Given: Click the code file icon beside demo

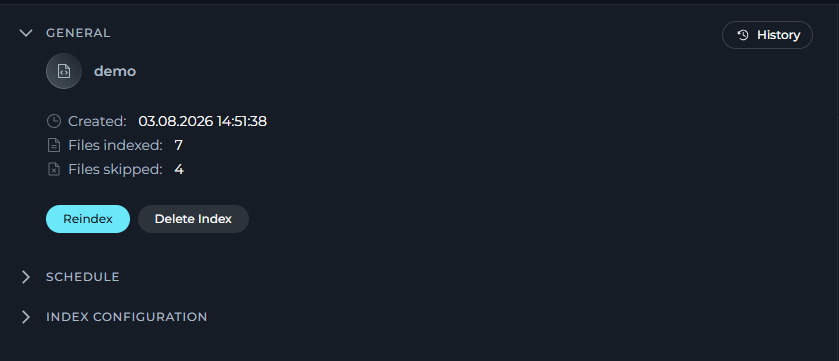Looking at the screenshot, I should tap(64, 71).
